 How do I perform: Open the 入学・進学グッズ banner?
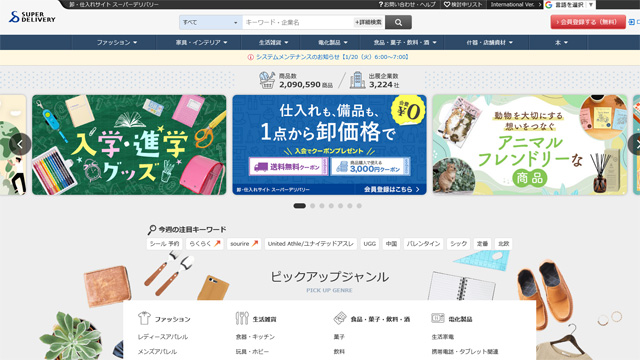click(x=129, y=145)
